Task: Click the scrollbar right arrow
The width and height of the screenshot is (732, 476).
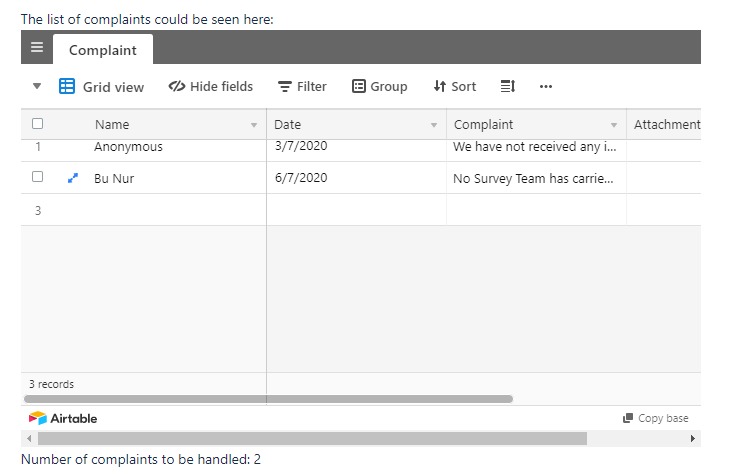Action: [692, 439]
